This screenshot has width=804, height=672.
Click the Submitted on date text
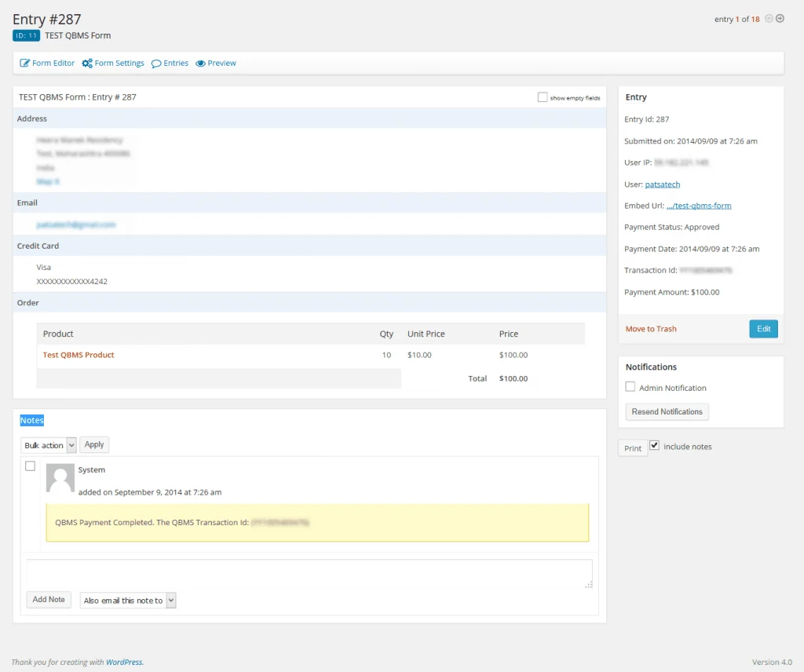point(691,141)
